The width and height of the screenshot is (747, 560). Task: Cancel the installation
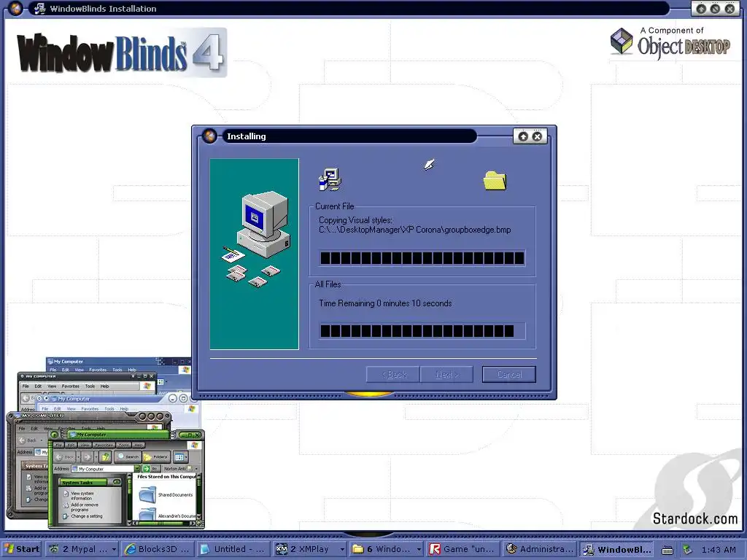508,374
